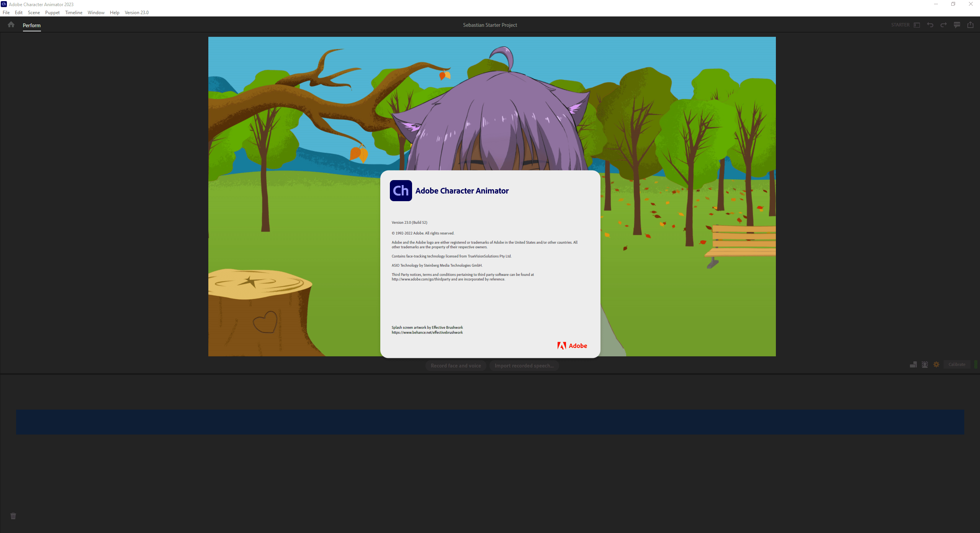Click the trash delete icon
Image resolution: width=980 pixels, height=533 pixels.
click(13, 516)
